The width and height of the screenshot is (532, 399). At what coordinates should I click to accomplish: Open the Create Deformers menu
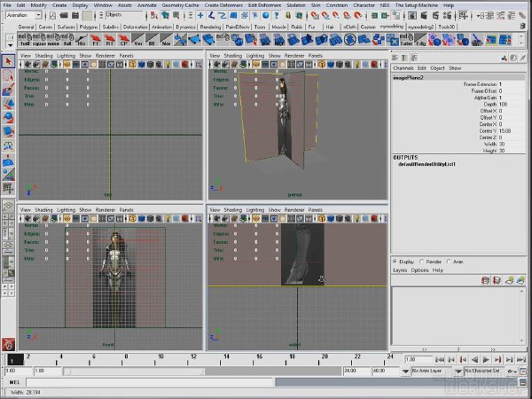click(223, 5)
